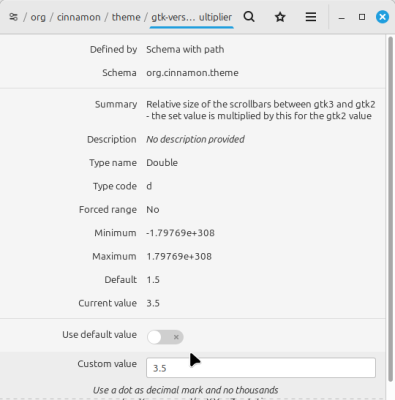Click the 'Use a dot as decimal mark' hint
This screenshot has width=395, height=400.
185,390
